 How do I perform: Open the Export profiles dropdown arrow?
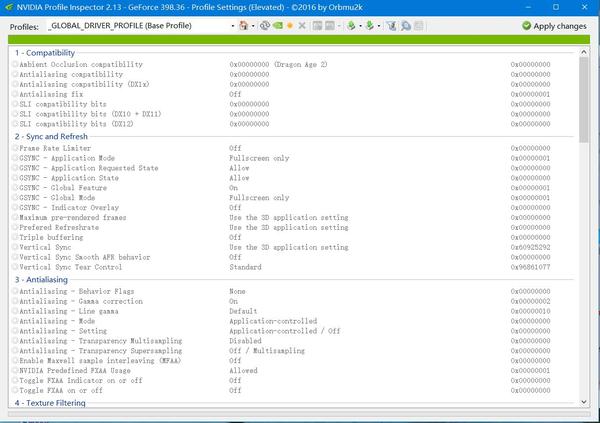tap(360, 26)
